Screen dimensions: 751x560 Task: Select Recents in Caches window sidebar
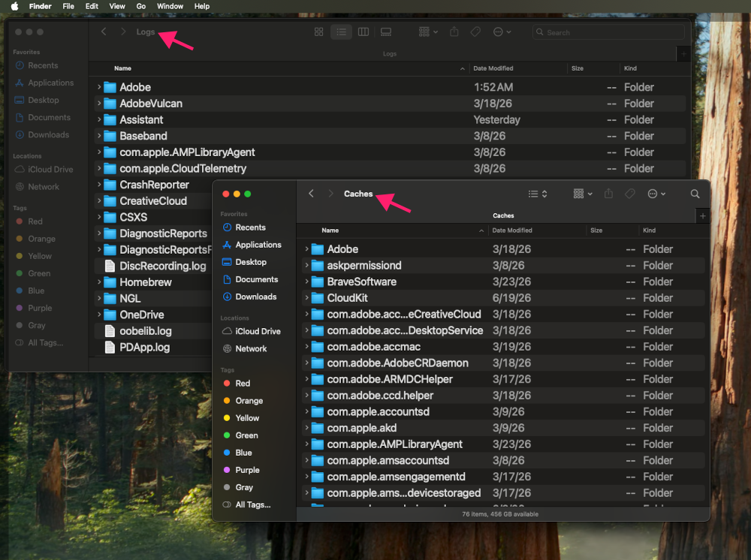tap(250, 227)
